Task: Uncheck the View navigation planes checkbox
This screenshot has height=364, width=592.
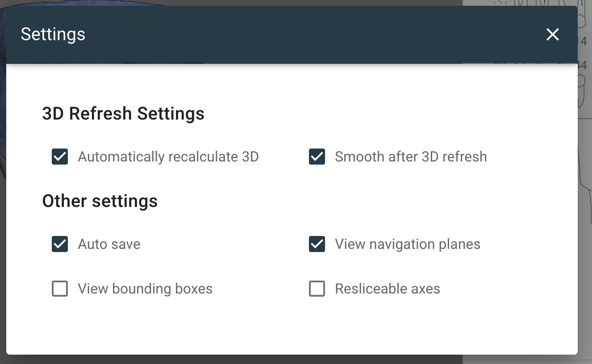Action: pos(317,244)
